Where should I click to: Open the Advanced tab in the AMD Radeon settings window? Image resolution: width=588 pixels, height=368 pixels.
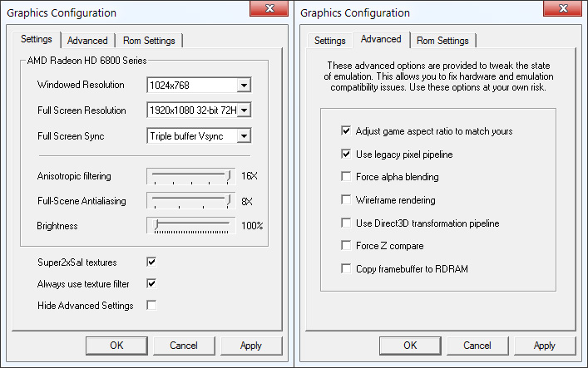87,41
